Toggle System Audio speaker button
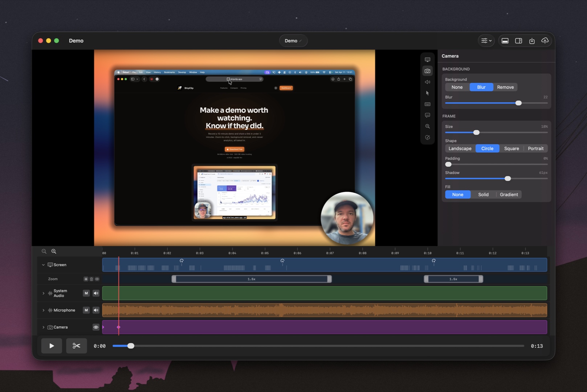Screen dimensions: 587x392 (96, 293)
